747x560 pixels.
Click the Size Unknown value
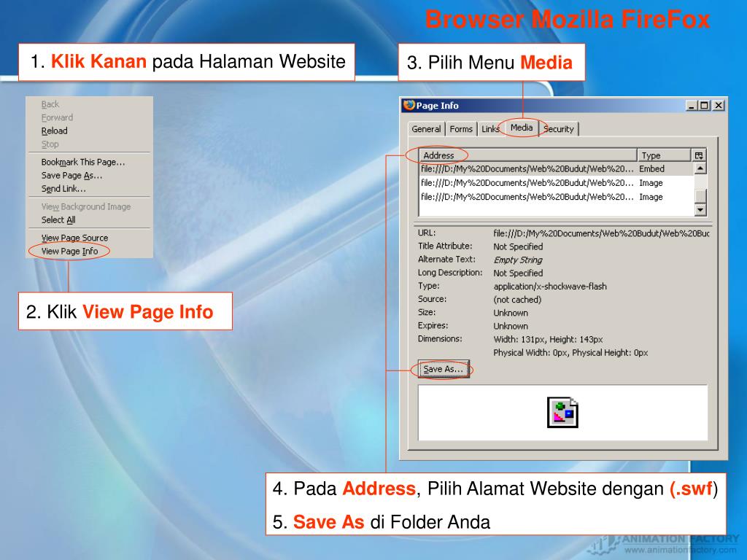tap(511, 313)
